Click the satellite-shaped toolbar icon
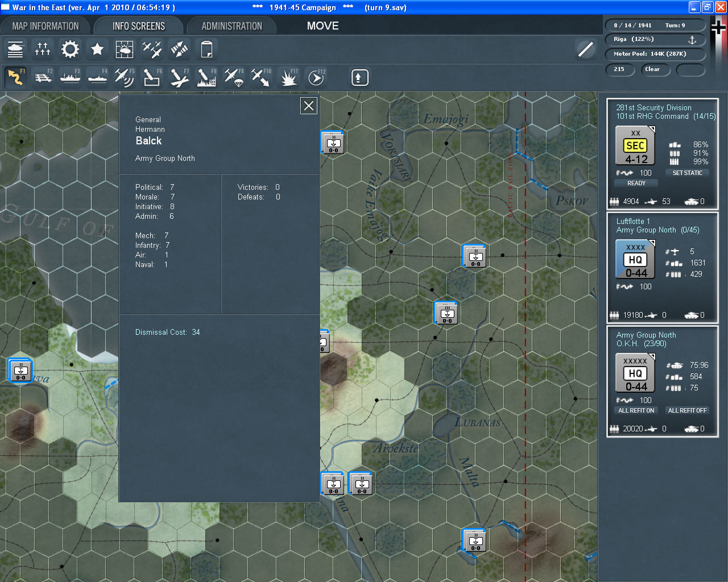The width and height of the screenshot is (728, 582). pos(179,49)
